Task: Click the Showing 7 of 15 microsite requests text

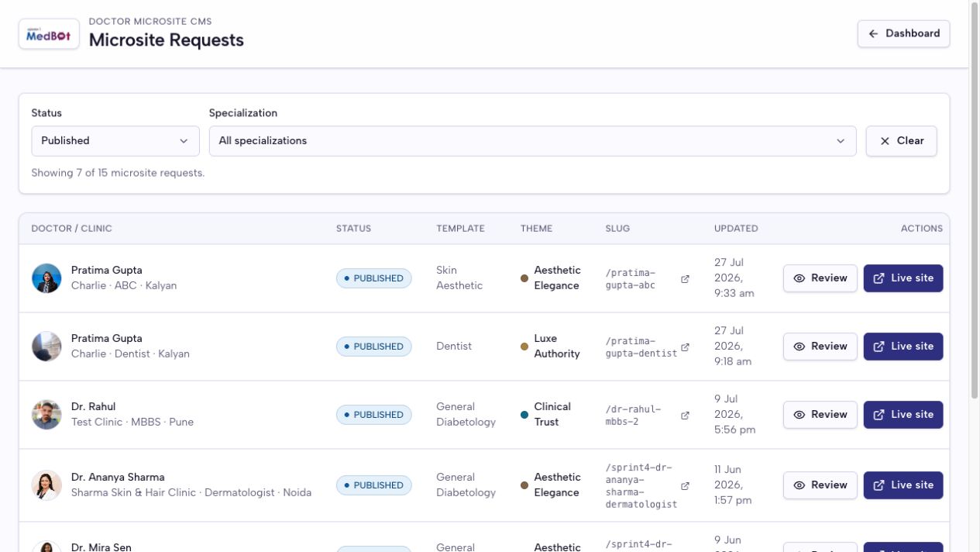Action: click(118, 173)
